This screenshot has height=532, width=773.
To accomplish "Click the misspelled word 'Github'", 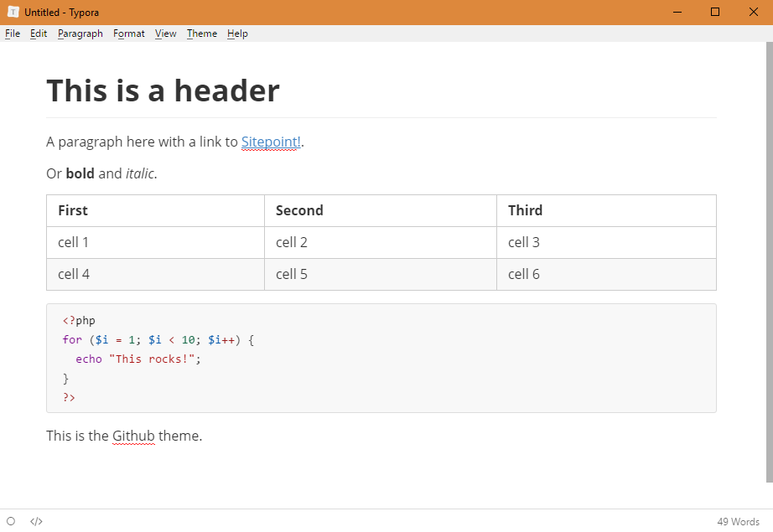I will [133, 436].
